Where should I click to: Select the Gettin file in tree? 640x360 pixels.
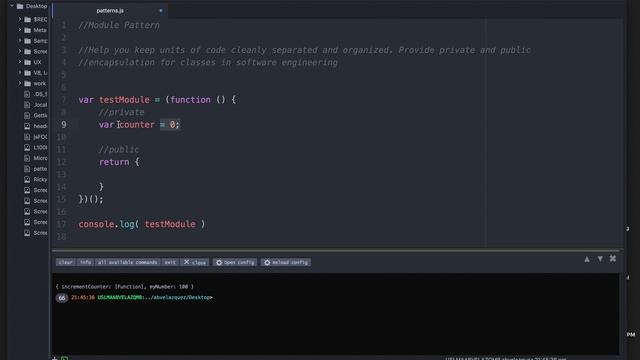[x=40, y=116]
